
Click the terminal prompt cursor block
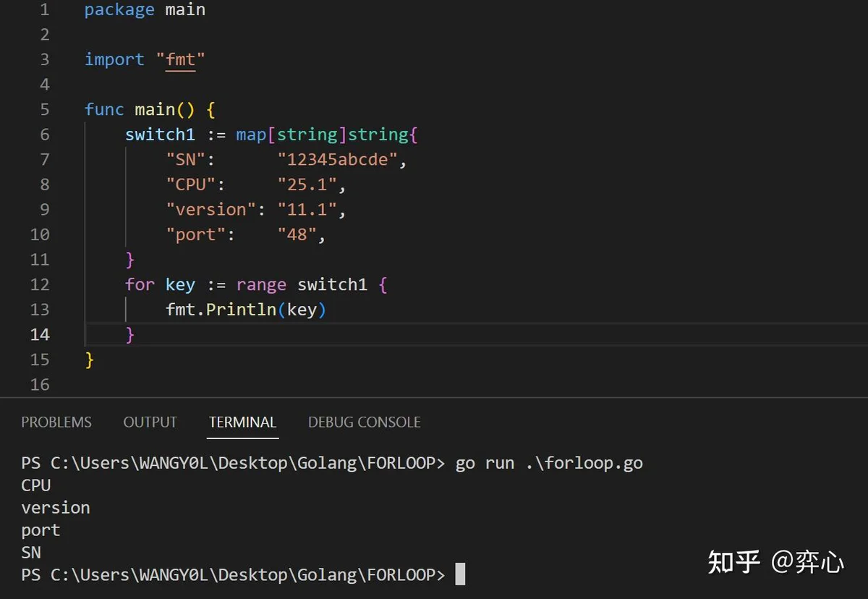[460, 574]
